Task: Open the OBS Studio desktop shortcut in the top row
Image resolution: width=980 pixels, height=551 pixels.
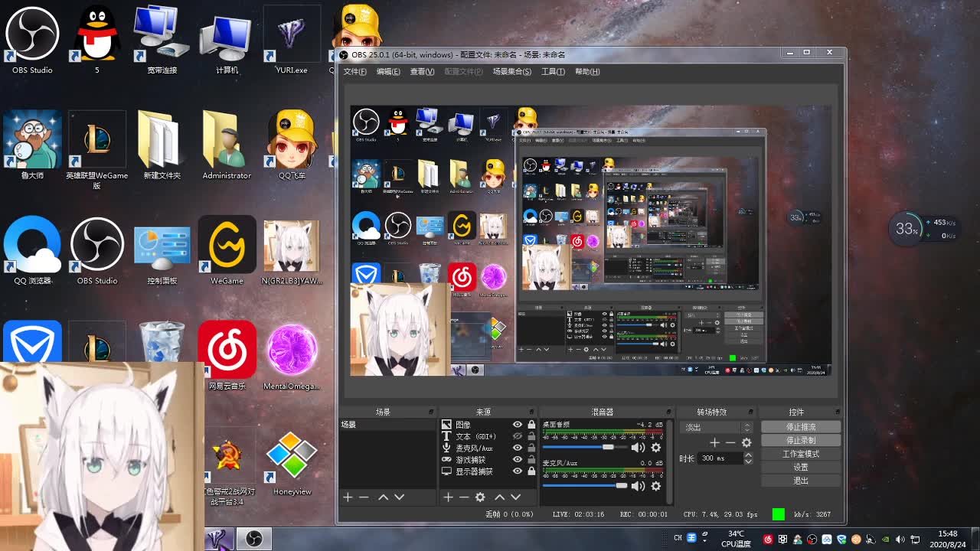Action: [x=32, y=40]
